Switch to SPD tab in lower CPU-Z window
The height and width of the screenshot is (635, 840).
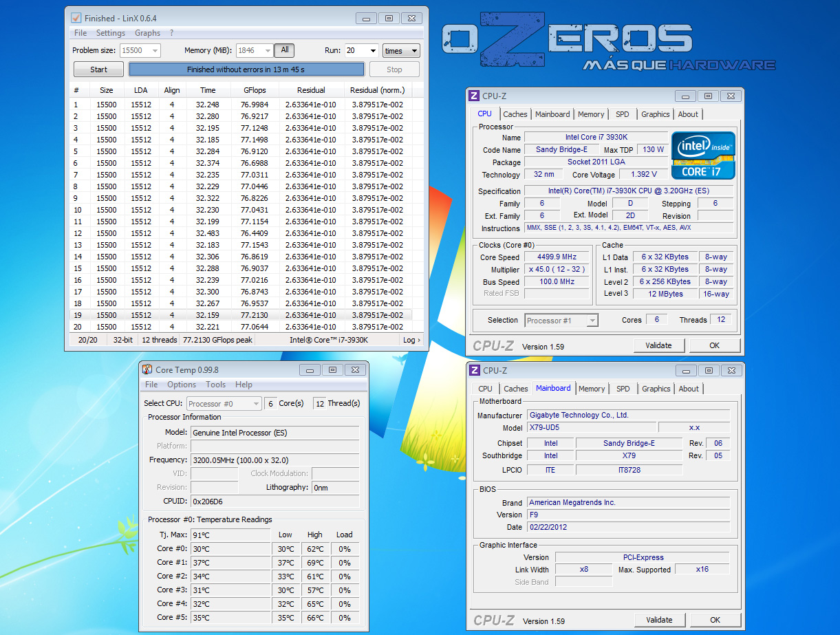[623, 389]
